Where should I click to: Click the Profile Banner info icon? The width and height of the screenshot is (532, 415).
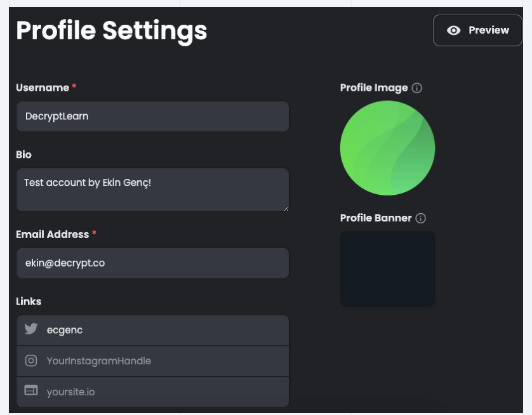420,218
